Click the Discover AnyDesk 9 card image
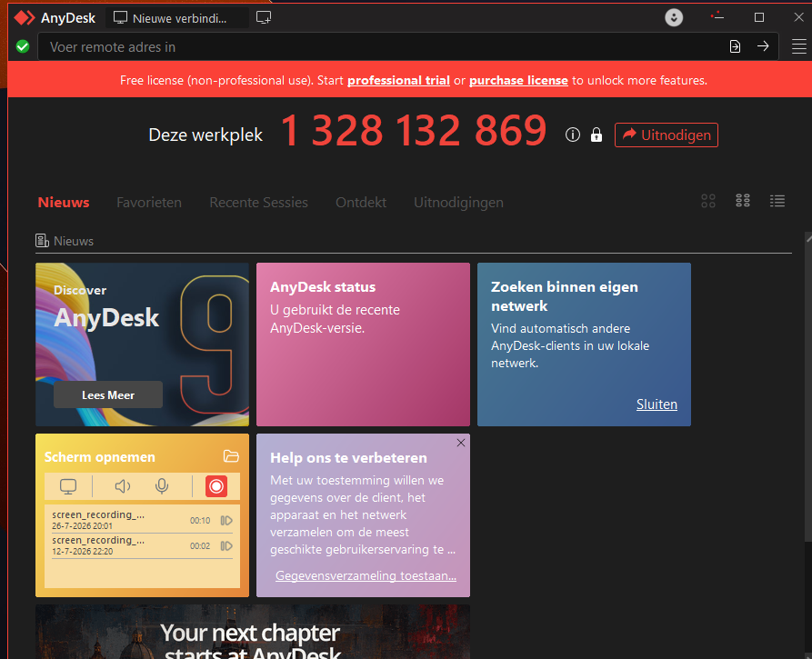 coord(142,344)
